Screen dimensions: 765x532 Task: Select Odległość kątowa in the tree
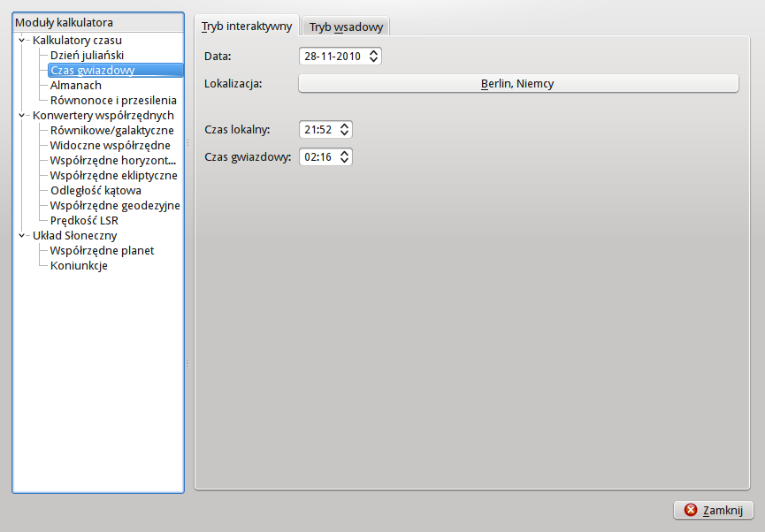96,190
